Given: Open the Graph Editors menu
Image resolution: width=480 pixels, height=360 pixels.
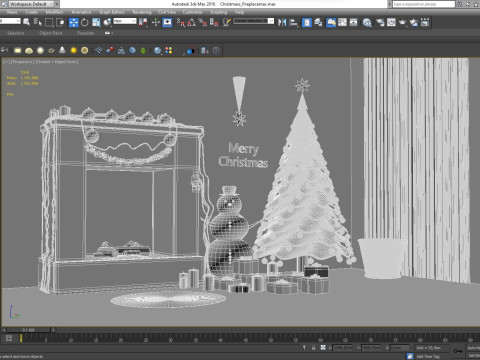Looking at the screenshot, I should pos(112,12).
